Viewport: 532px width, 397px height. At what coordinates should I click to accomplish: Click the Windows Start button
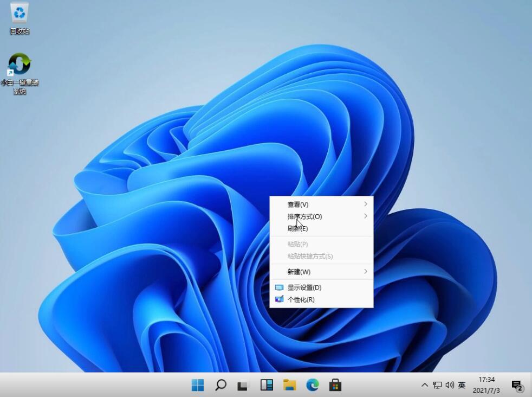pos(197,385)
